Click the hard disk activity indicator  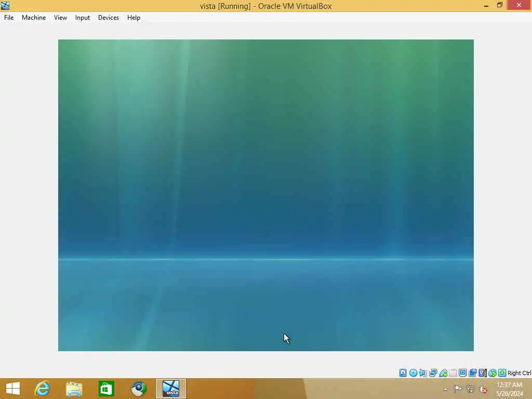click(403, 373)
